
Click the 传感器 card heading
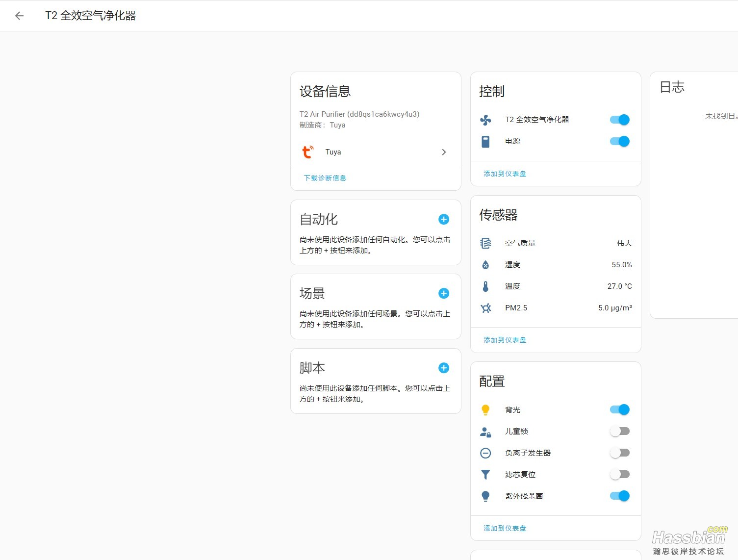click(x=498, y=215)
